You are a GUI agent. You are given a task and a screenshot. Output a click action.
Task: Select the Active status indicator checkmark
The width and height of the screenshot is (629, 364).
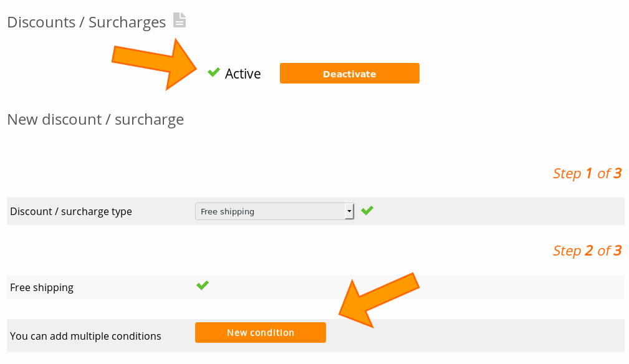click(x=213, y=72)
